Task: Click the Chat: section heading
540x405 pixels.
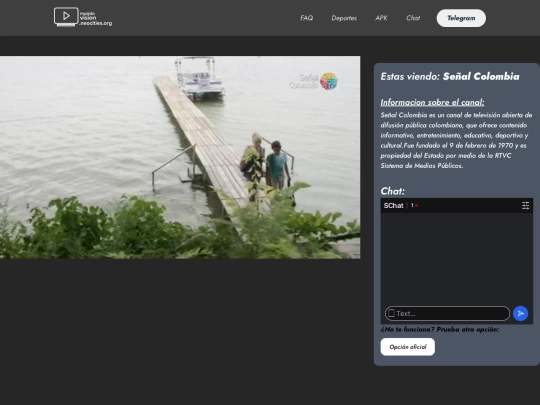Action: click(x=393, y=191)
